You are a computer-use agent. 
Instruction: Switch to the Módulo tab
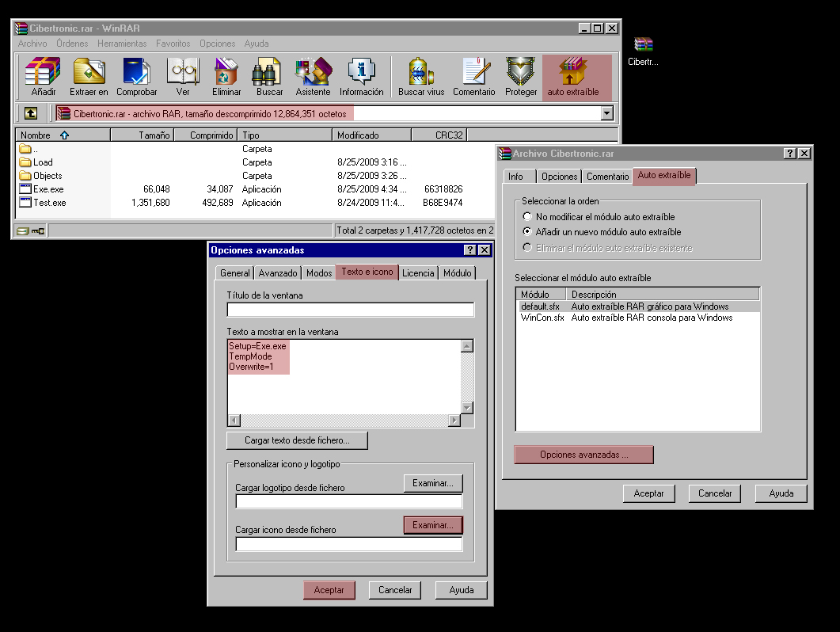point(457,273)
